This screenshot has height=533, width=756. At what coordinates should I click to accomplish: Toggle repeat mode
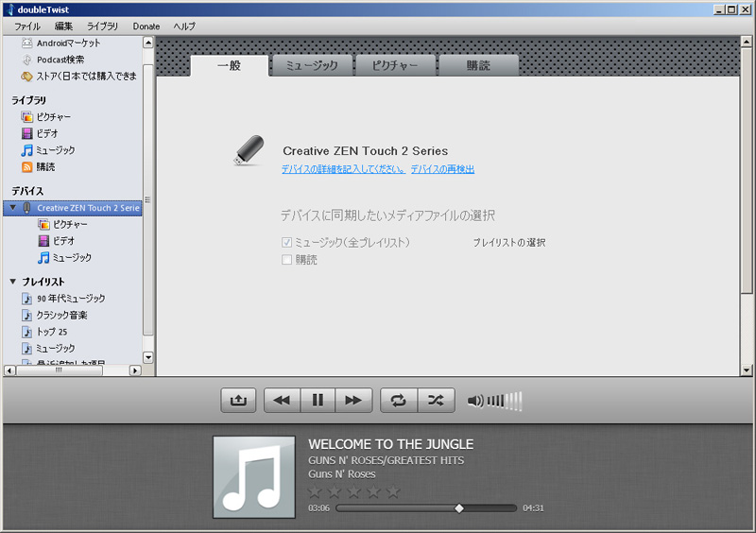[x=398, y=401]
